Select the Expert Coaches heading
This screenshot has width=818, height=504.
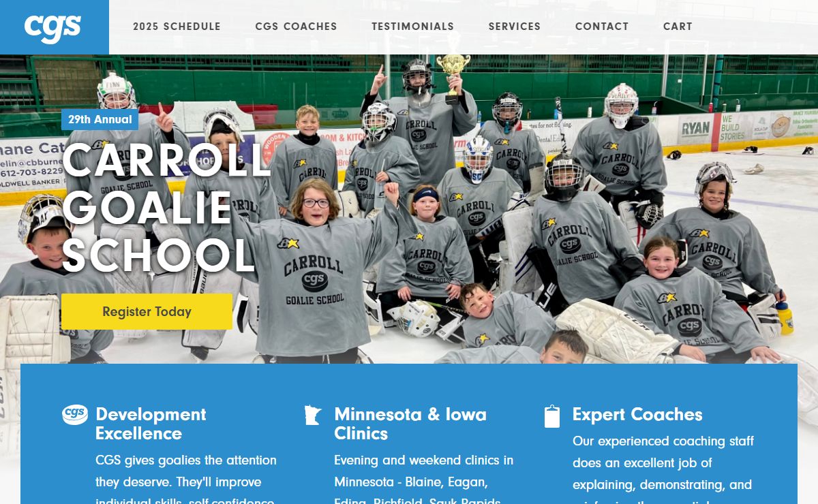point(637,414)
